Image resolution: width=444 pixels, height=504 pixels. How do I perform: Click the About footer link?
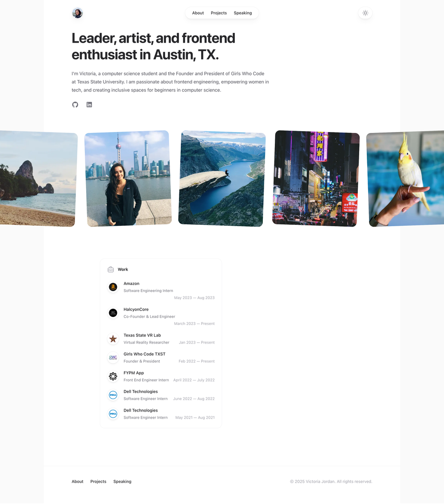(x=77, y=481)
